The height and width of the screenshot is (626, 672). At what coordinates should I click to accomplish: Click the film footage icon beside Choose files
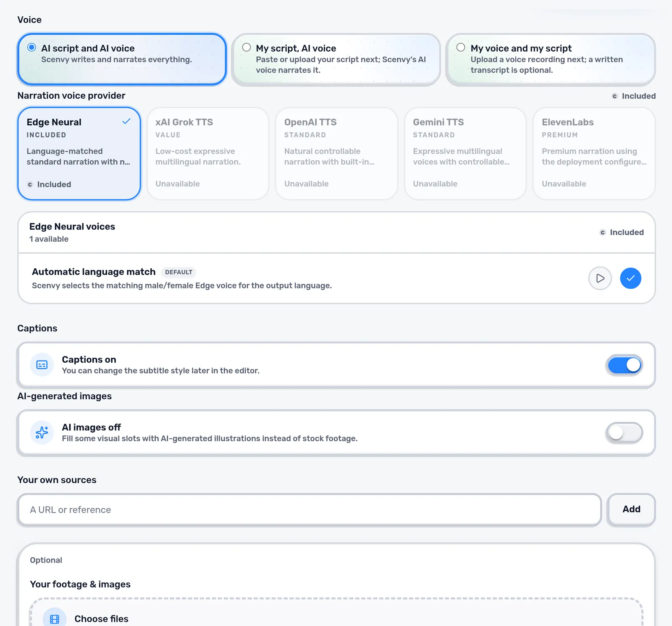(55, 618)
